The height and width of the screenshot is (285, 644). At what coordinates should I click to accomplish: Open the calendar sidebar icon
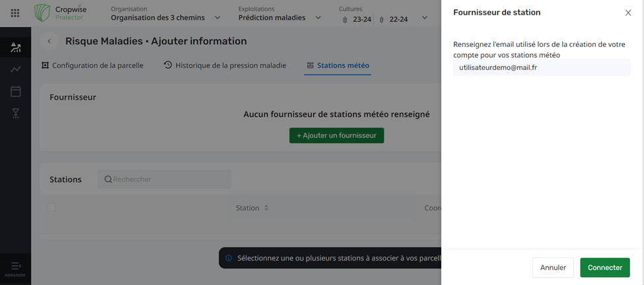15,92
